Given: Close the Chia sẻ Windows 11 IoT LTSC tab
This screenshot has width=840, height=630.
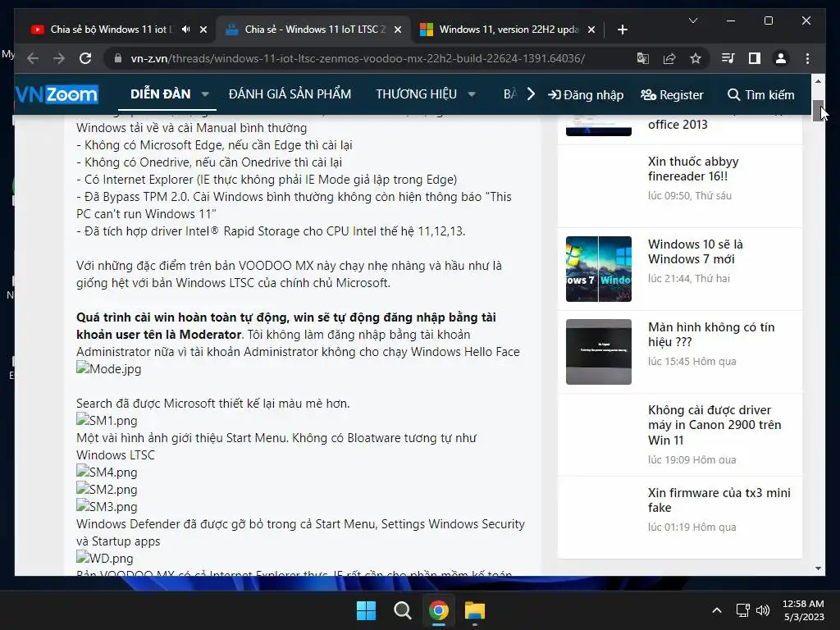Looking at the screenshot, I should click(x=398, y=30).
